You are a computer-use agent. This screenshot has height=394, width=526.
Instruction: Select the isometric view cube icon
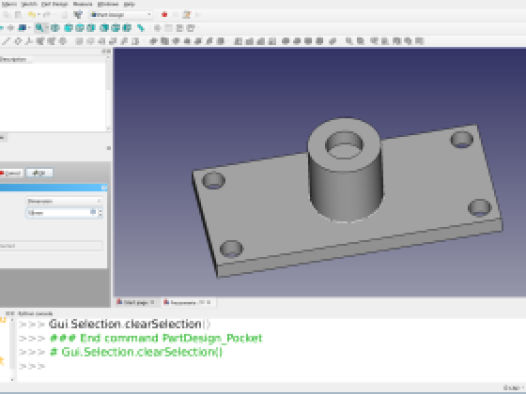click(56, 28)
